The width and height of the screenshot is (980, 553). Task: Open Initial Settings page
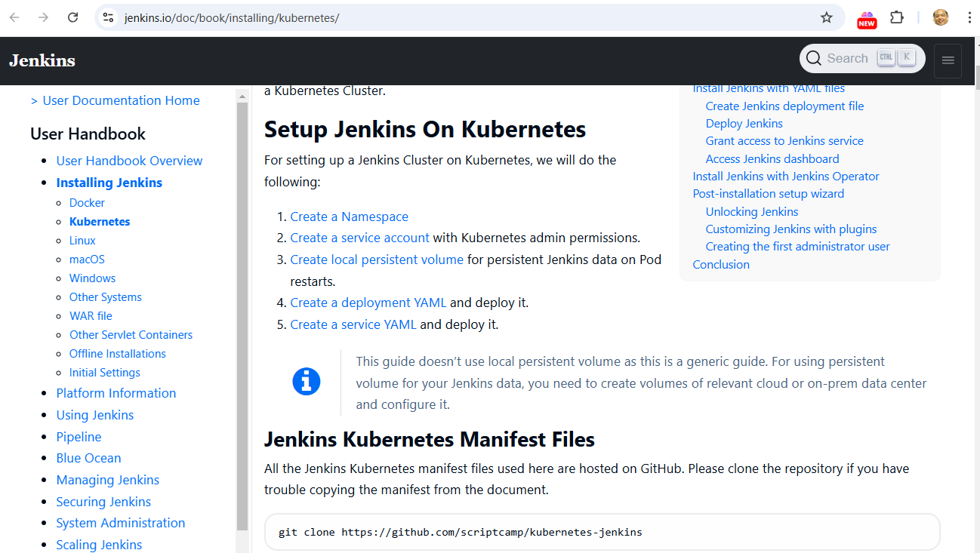(105, 372)
